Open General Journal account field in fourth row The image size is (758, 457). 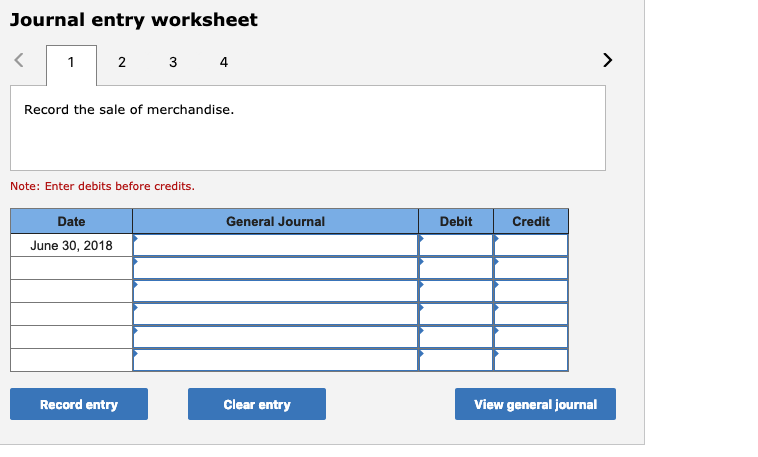(x=276, y=314)
